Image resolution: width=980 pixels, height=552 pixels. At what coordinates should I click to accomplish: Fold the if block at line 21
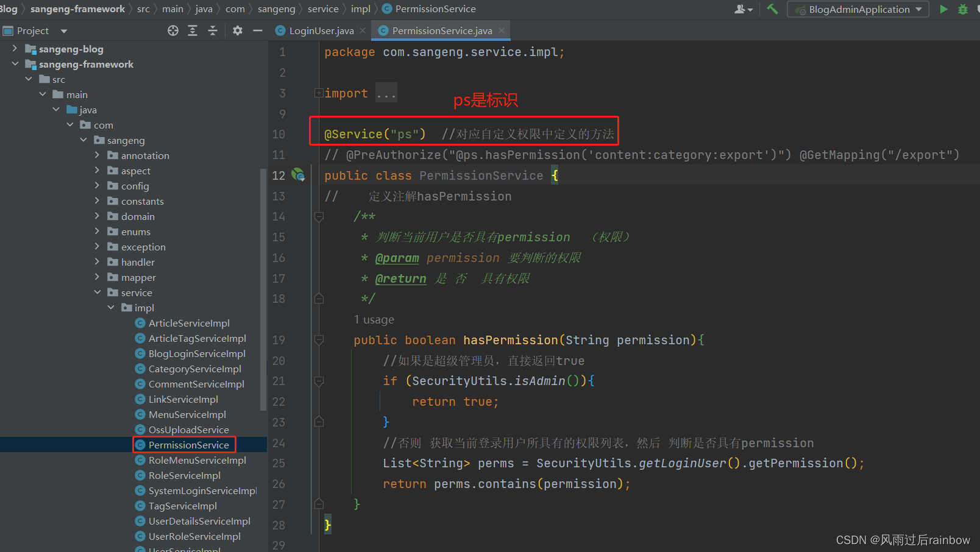(x=319, y=381)
